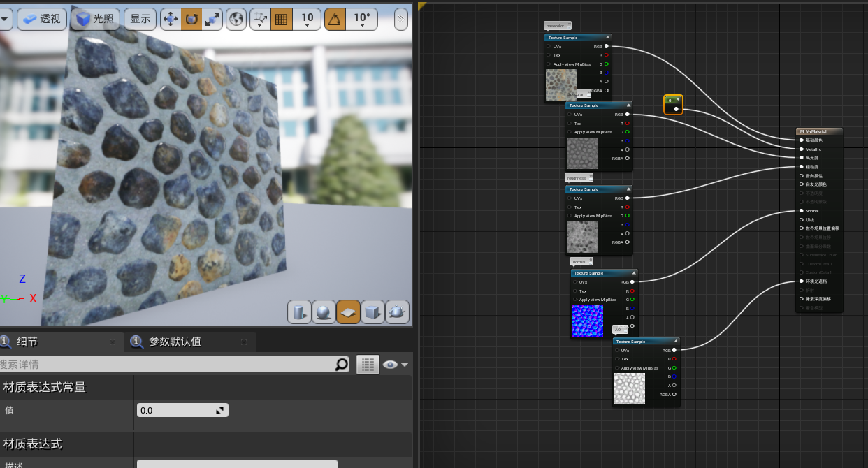Collapse the specular Texture Sample node arrow
The height and width of the screenshot is (468, 868).
click(x=628, y=105)
